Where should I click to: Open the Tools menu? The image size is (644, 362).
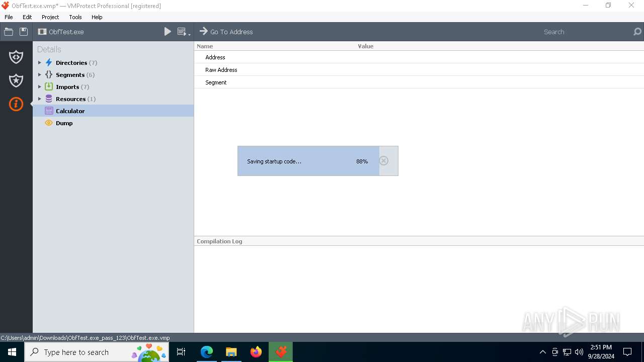pyautogui.click(x=75, y=17)
